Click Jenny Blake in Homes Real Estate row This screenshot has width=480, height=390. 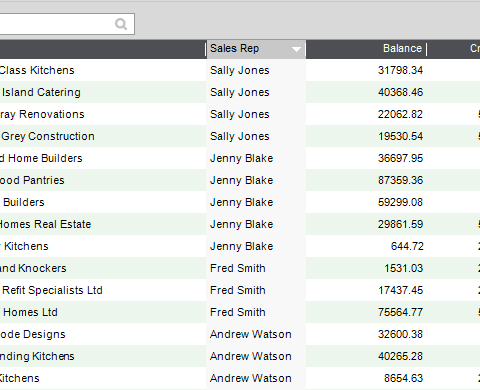point(241,224)
